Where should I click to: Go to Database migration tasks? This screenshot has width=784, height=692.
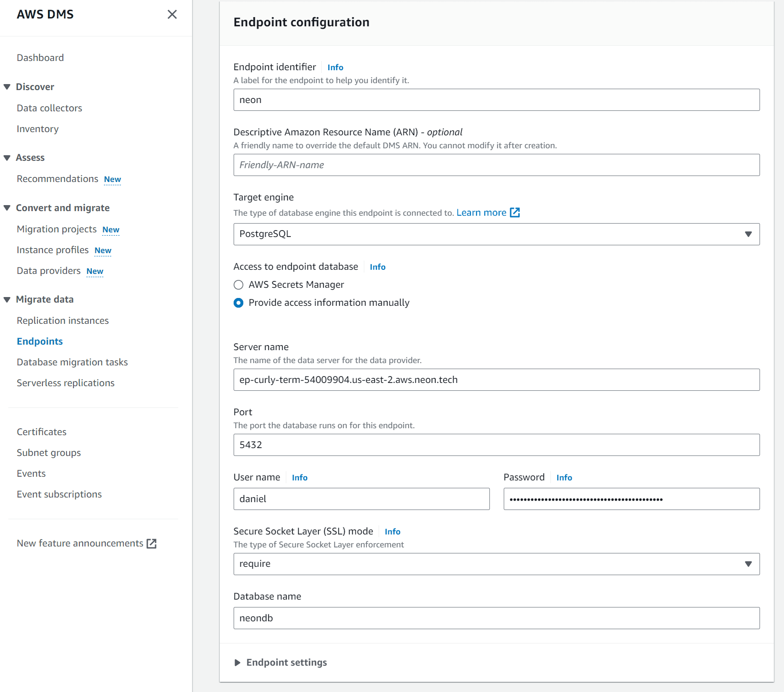pyautogui.click(x=72, y=362)
